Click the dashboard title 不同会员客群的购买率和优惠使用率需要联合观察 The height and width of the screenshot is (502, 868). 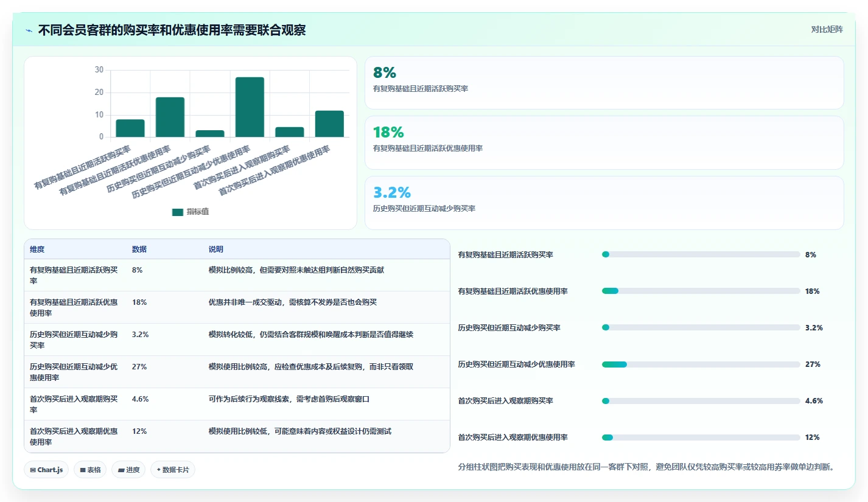[x=172, y=30]
